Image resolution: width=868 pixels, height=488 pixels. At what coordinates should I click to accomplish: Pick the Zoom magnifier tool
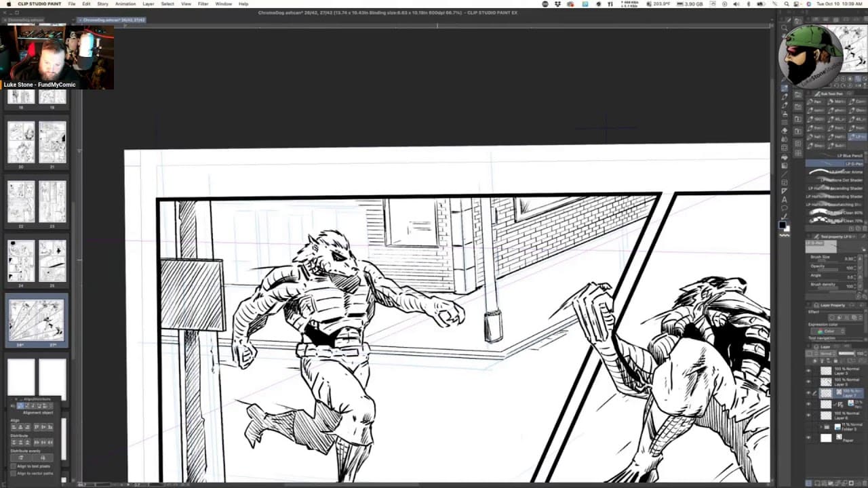point(785,28)
